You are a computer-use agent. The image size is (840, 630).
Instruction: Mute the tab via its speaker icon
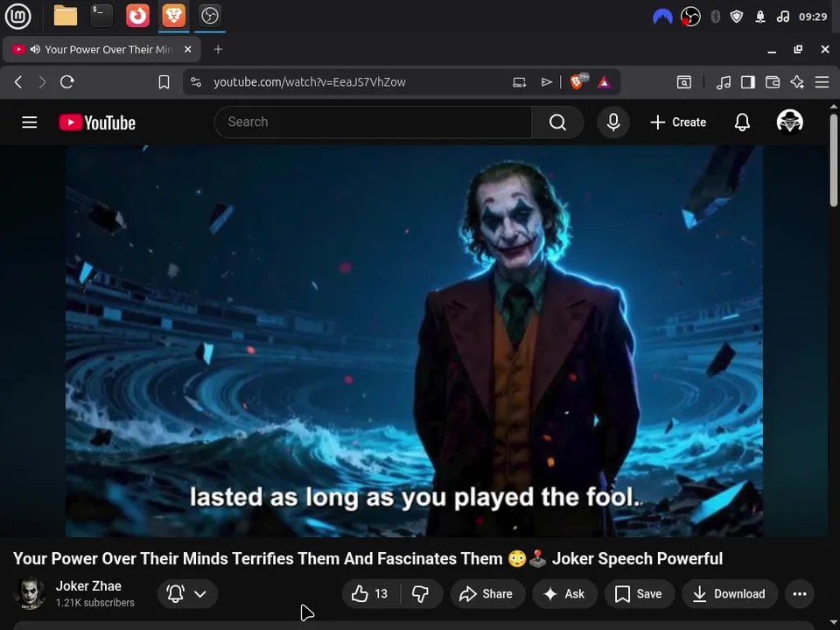point(35,49)
